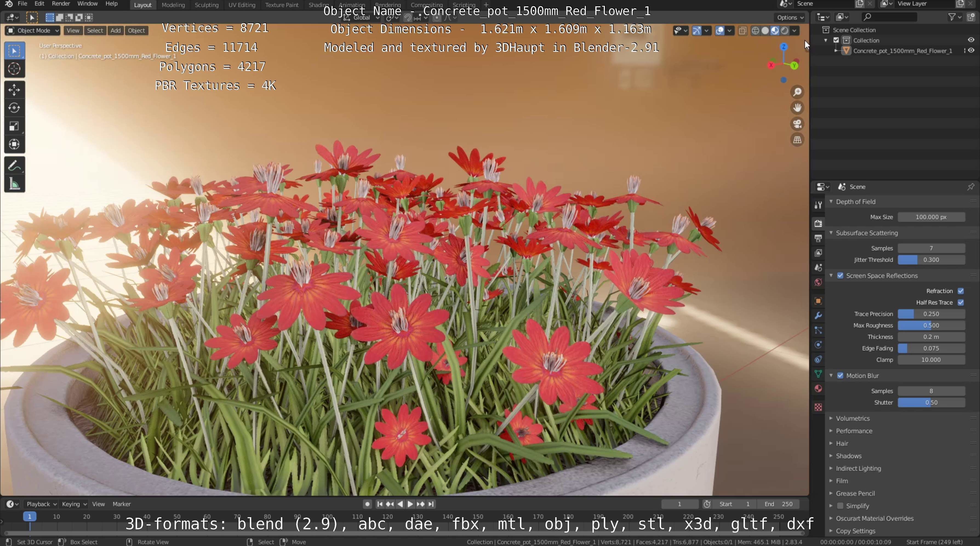Screen dimensions: 980x546
Task: Select the Measure tool
Action: [15, 184]
